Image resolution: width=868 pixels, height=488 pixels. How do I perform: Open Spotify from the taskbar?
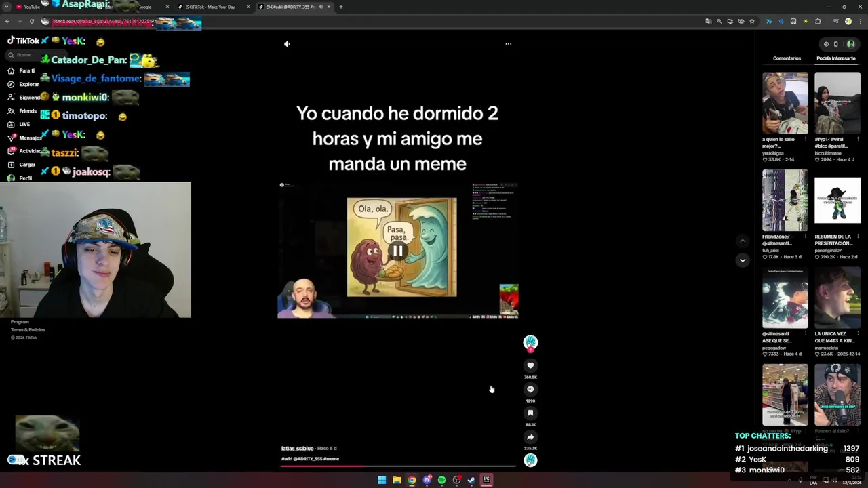[441, 480]
